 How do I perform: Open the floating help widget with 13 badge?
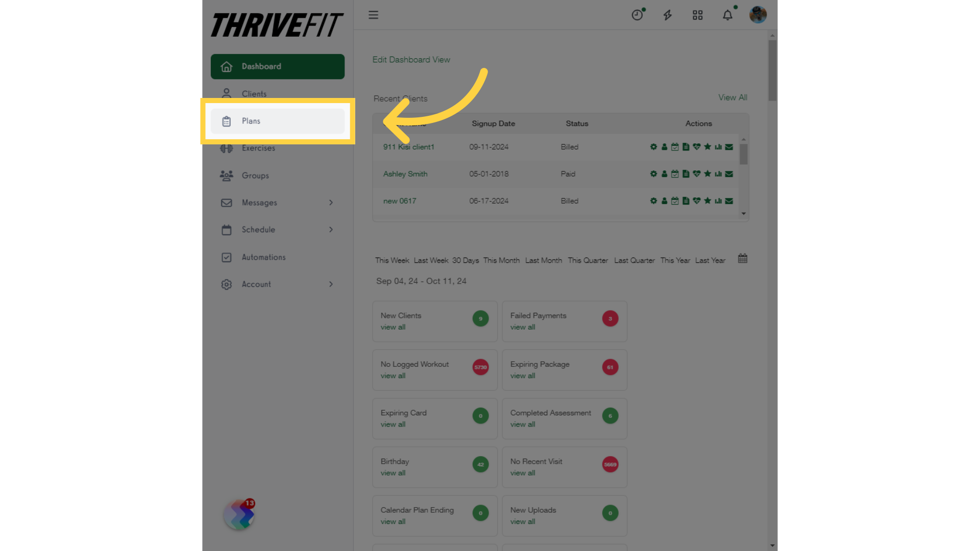(x=239, y=515)
